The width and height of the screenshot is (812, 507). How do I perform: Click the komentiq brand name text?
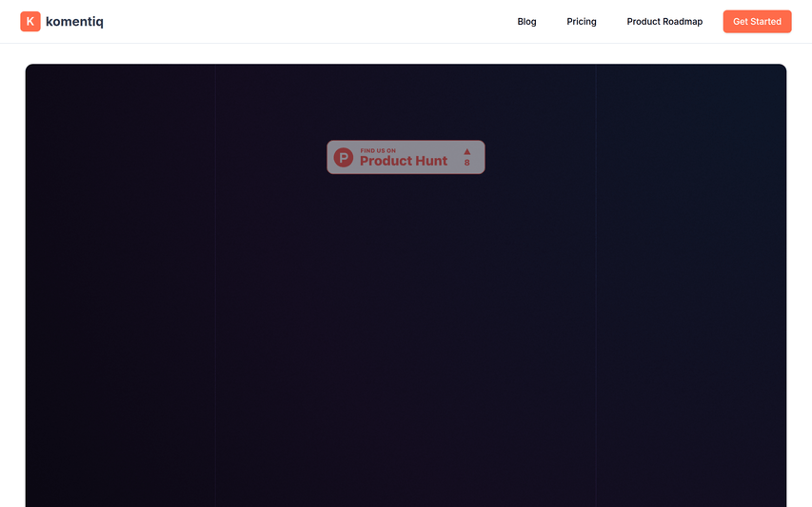(74, 22)
